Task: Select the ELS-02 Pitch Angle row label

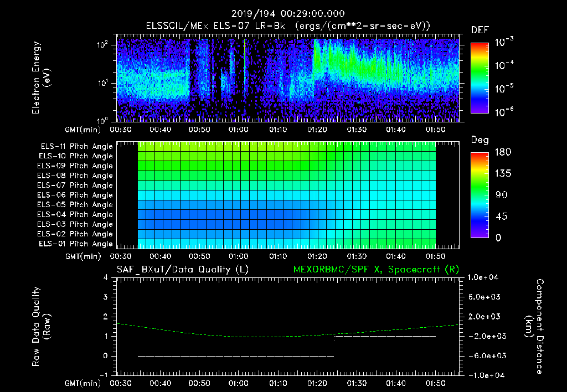Action: [75, 234]
